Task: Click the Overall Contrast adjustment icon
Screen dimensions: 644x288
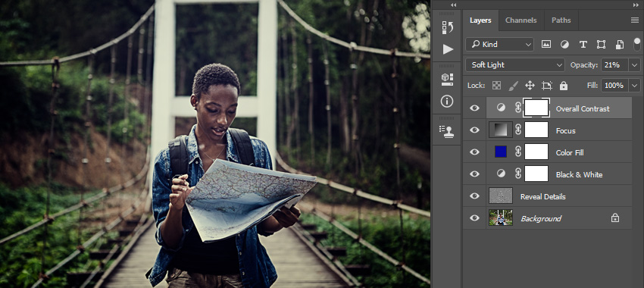Action: pyautogui.click(x=501, y=108)
